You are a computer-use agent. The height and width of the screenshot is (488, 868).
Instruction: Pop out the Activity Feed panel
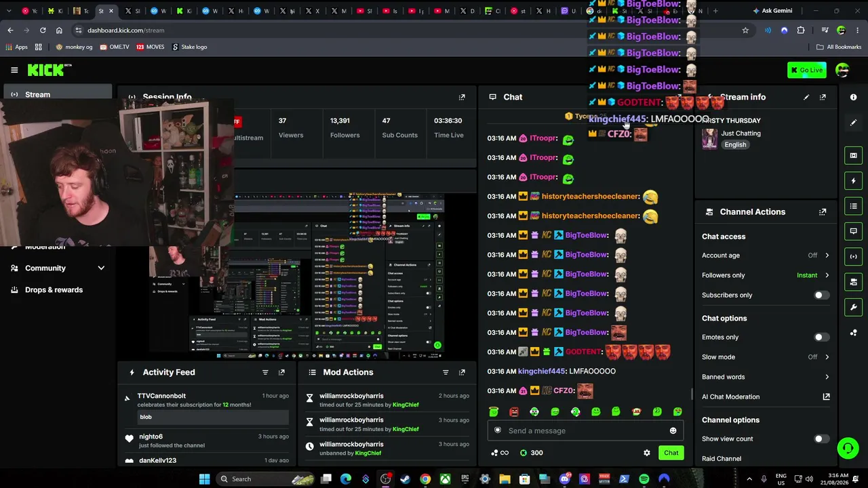tap(281, 372)
